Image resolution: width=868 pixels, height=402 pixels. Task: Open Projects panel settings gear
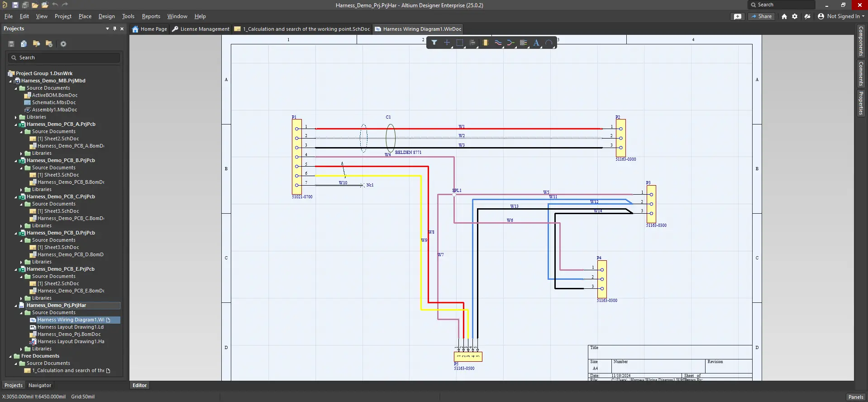[63, 44]
